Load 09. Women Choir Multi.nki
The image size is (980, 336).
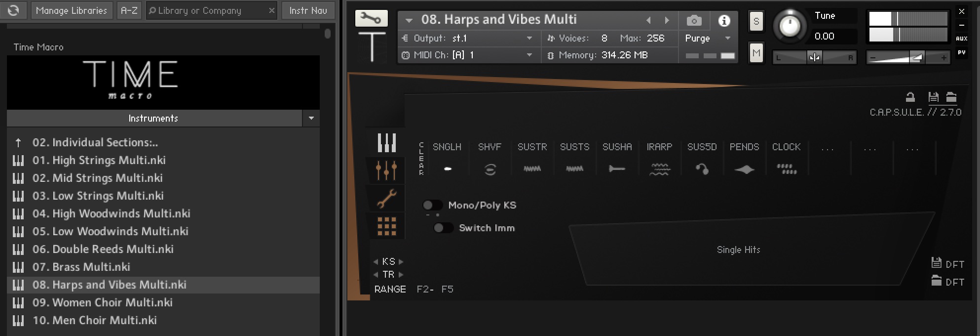(163, 302)
